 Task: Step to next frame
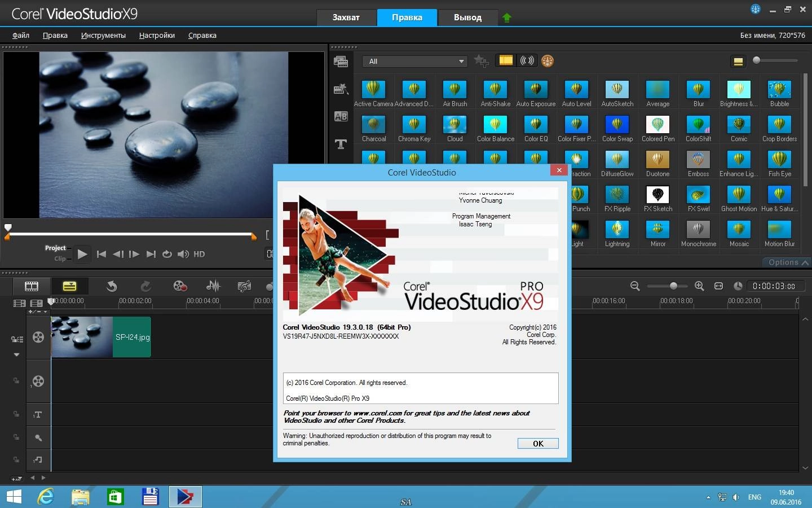pyautogui.click(x=134, y=254)
